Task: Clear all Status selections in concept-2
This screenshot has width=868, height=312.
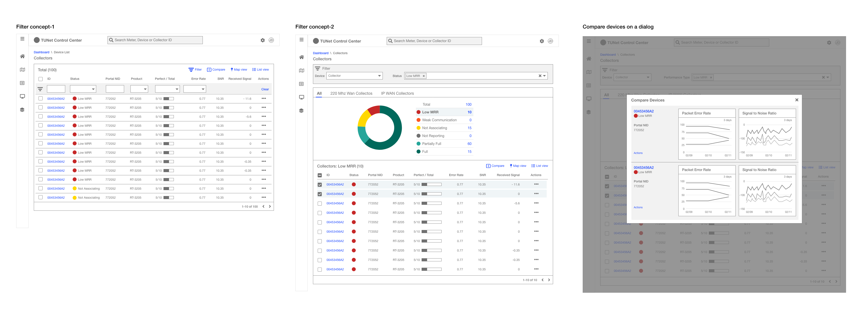Action: coord(540,76)
